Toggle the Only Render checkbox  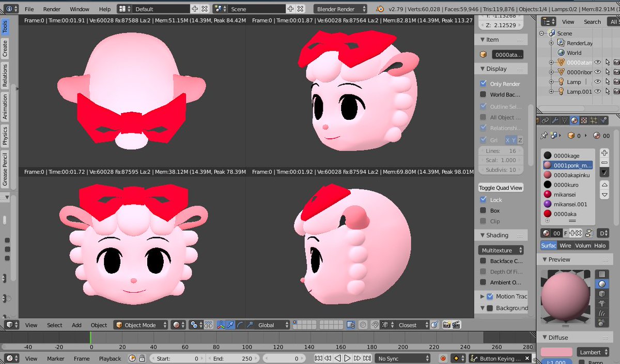pos(483,83)
